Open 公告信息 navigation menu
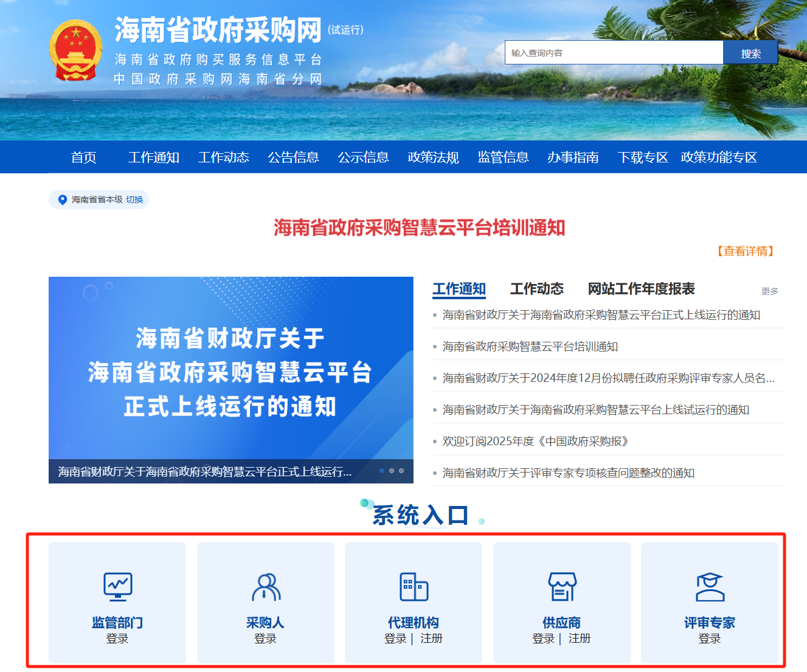The image size is (807, 672). (x=293, y=158)
